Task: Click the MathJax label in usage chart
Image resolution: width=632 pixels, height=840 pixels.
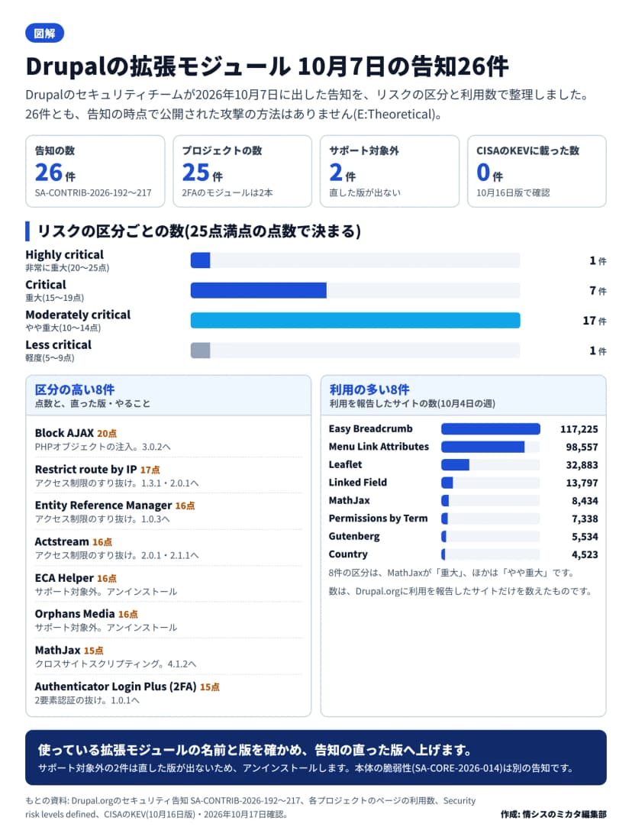Action: point(350,500)
